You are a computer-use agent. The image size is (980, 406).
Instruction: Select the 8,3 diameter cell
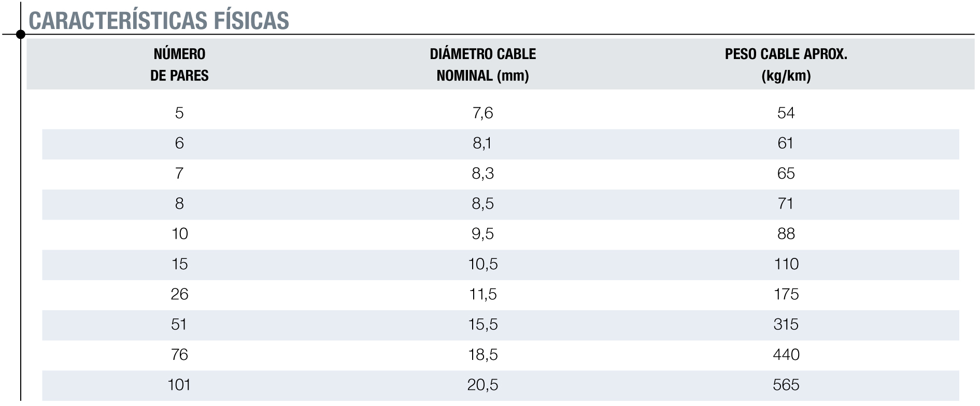pos(482,173)
